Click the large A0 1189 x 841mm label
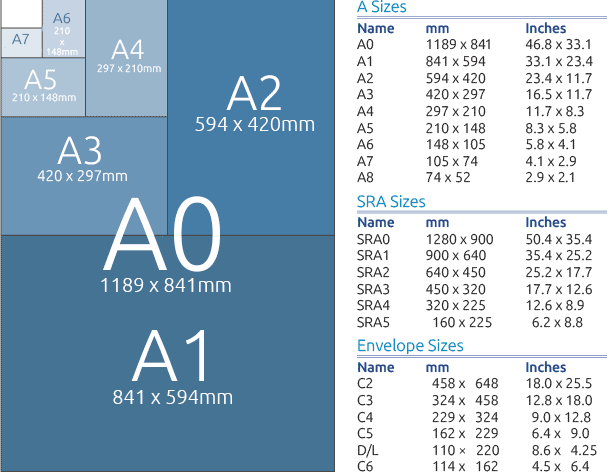609x472 pixels. pyautogui.click(x=166, y=245)
